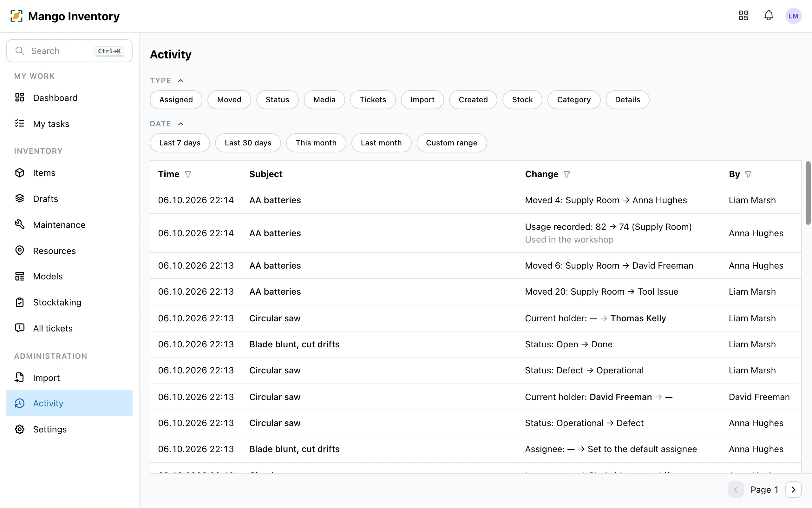Select the Last 7 days filter

[180, 143]
